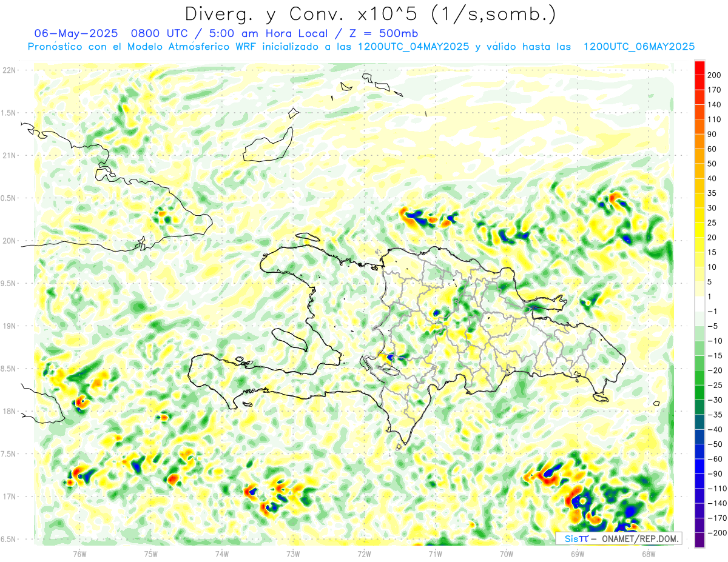The width and height of the screenshot is (728, 562).
Task: Click the "-35" colorbar value
Action: 715,415
